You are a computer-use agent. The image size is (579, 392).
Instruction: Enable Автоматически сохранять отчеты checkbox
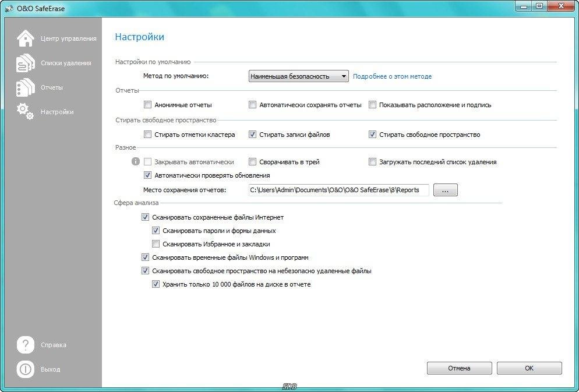(252, 105)
